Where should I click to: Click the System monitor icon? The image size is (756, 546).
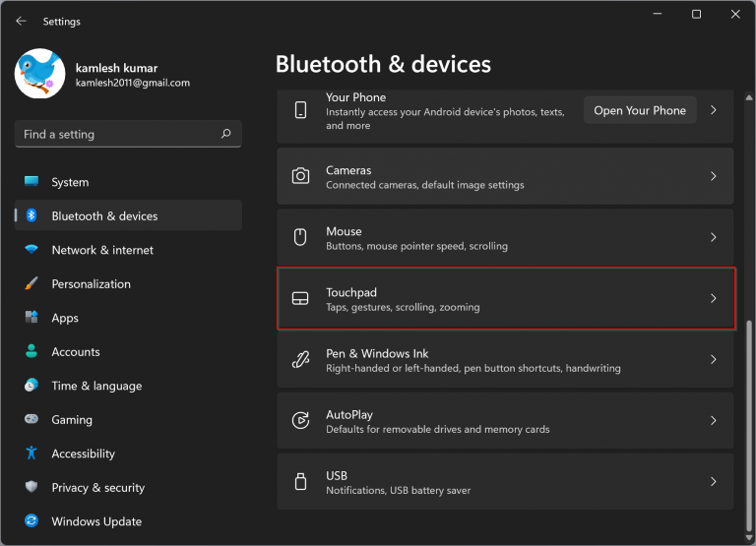31,181
